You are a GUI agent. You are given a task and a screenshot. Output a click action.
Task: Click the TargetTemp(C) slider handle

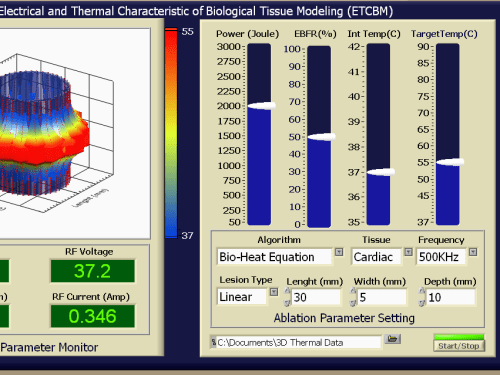point(450,162)
